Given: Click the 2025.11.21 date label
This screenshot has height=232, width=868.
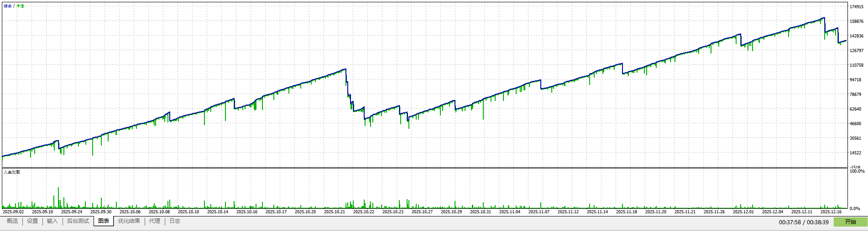Looking at the screenshot, I should (685, 212).
